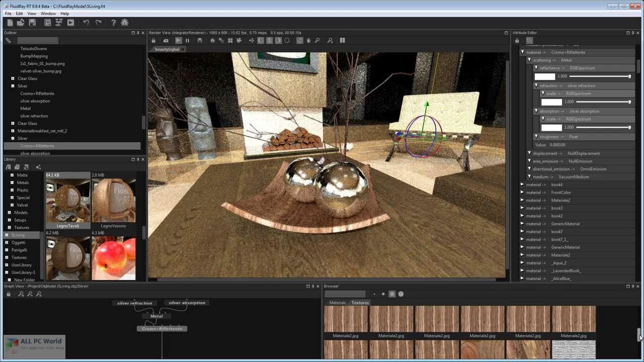Select the LegnoTavoli material thumbnail
644x362 pixels.
[67, 200]
